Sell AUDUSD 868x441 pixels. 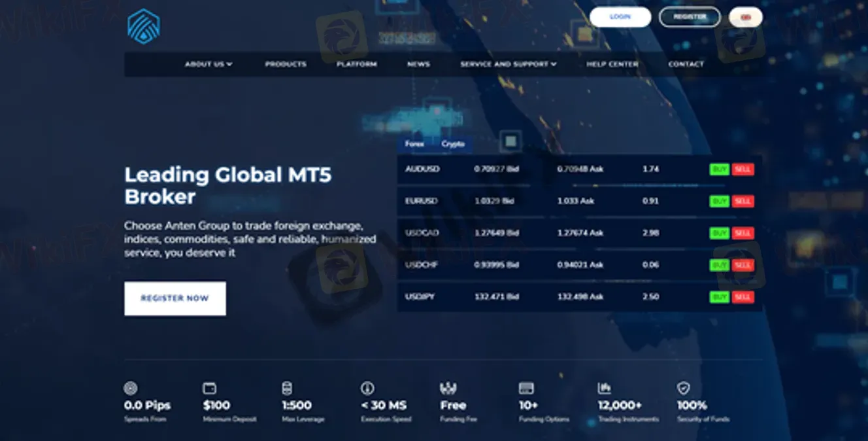743,169
